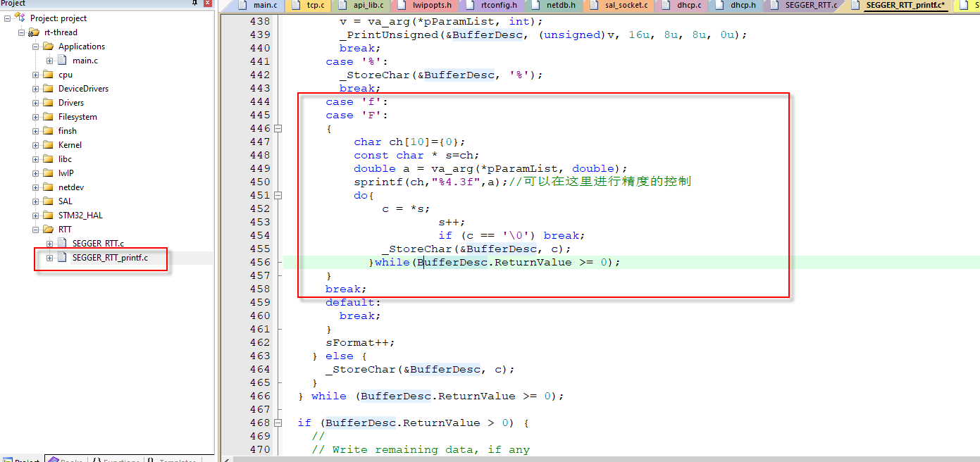Collapse code fold at line 446
The height and width of the screenshot is (462, 980).
tap(278, 129)
